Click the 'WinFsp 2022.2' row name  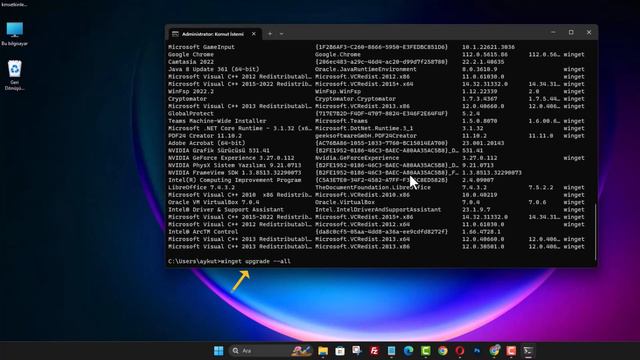[x=191, y=91]
